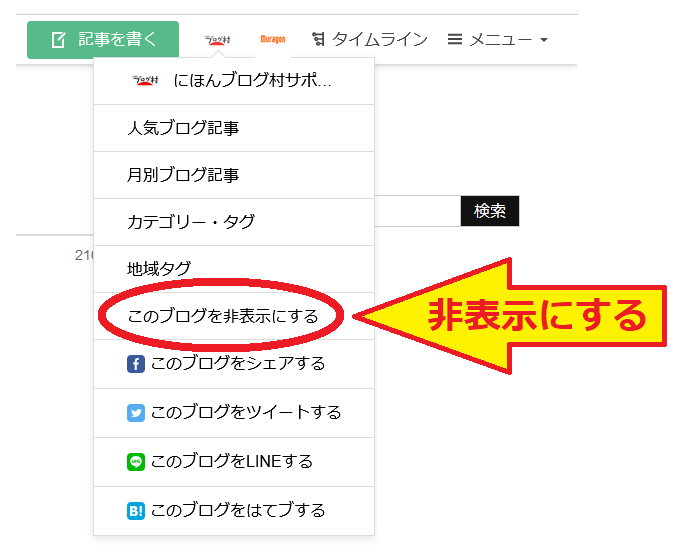Focus the search input field left of 検索

point(417,211)
